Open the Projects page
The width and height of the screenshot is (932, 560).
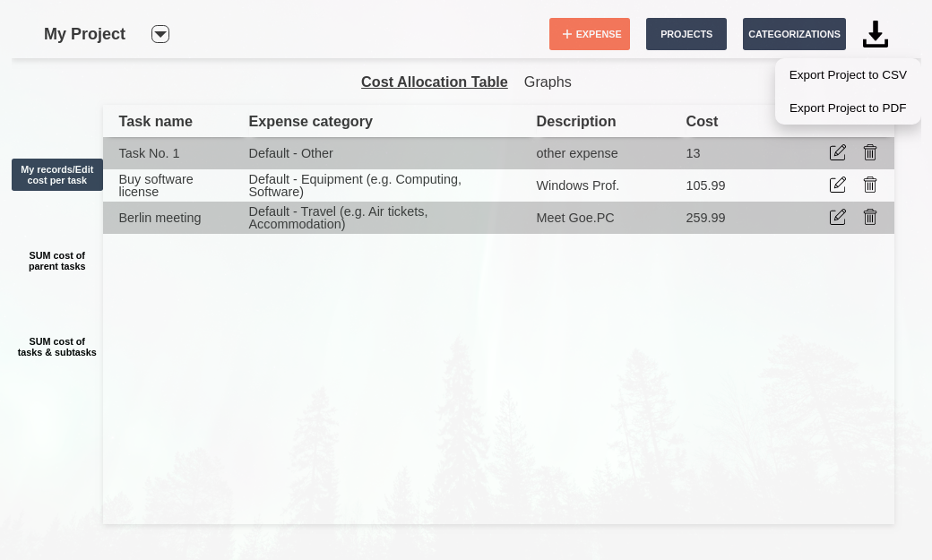686,34
